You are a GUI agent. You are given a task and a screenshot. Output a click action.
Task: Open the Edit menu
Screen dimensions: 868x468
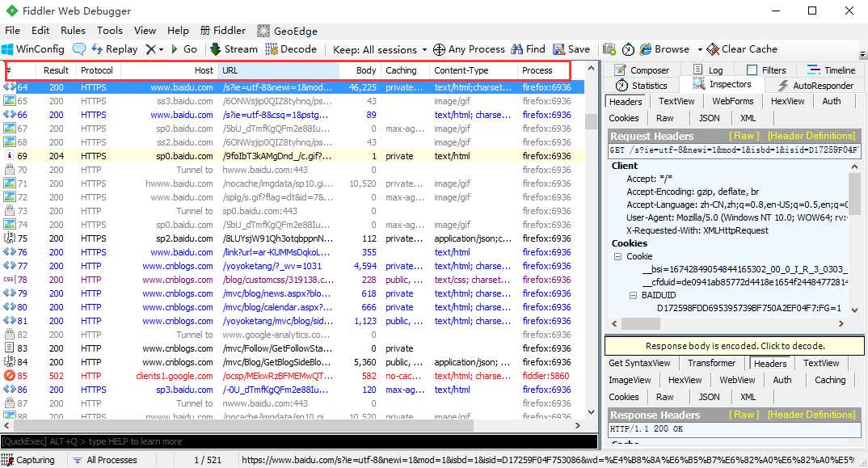[x=40, y=31]
